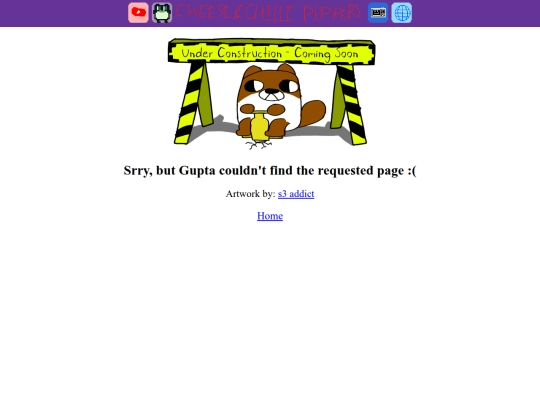Viewport: 540px width, 405px height.
Task: Click the right striped barricade leg
Action: tap(349, 104)
